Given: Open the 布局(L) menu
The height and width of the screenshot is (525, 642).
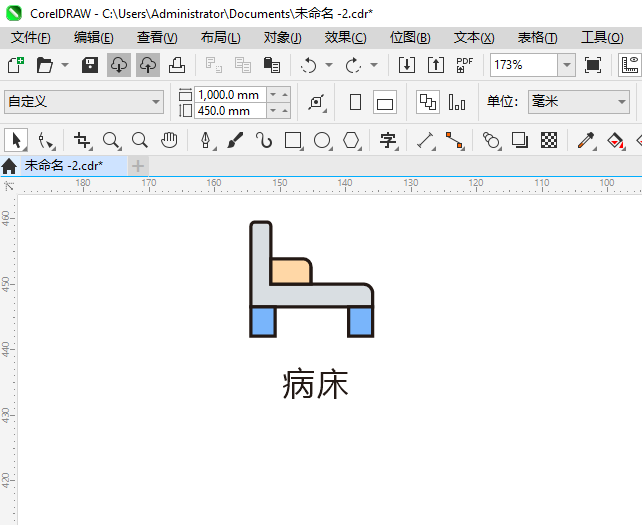Looking at the screenshot, I should pyautogui.click(x=220, y=38).
